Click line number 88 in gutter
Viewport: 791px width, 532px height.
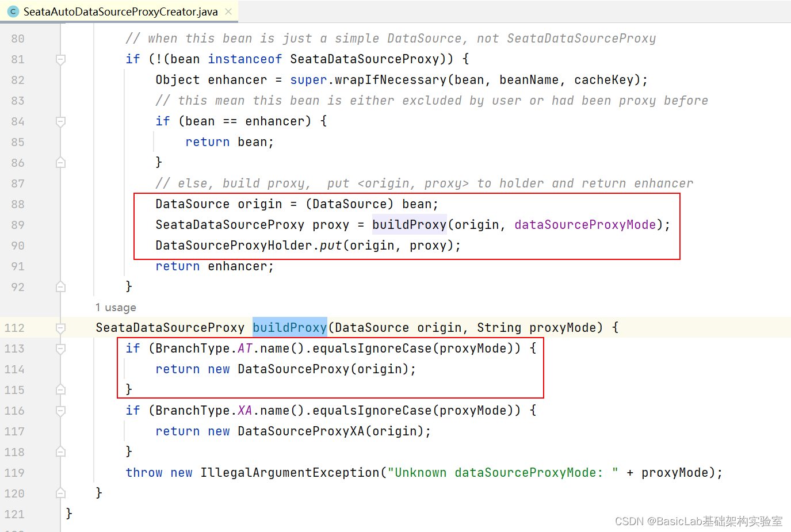point(18,204)
